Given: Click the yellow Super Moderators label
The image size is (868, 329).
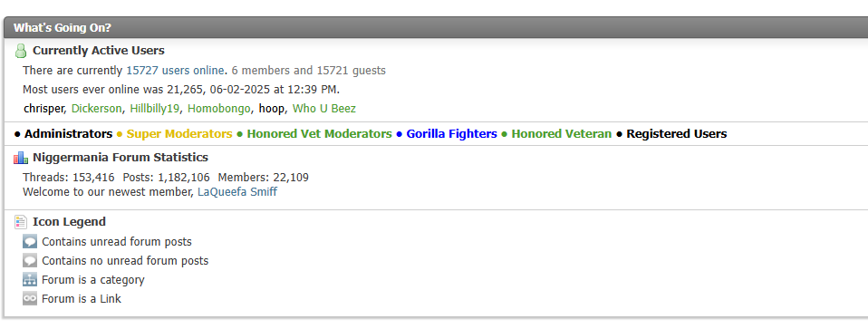Looking at the screenshot, I should click(179, 134).
